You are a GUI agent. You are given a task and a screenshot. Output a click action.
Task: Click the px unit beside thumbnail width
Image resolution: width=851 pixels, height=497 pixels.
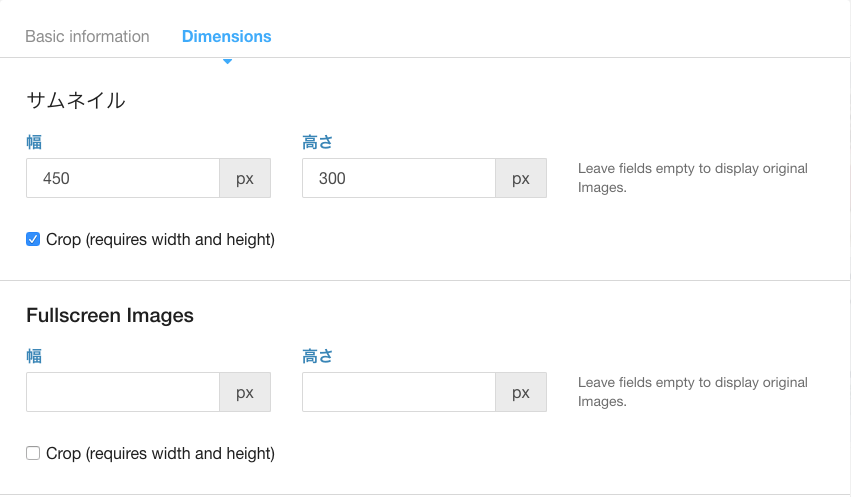point(245,178)
